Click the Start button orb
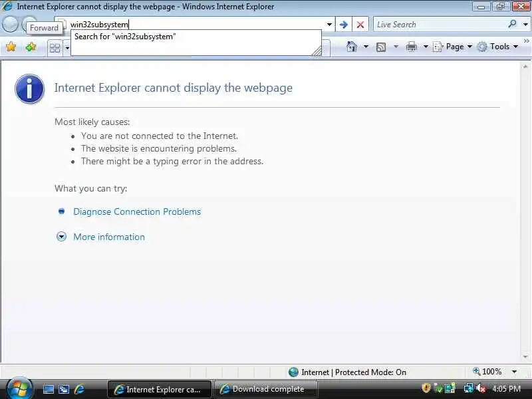The image size is (532, 399). pyautogui.click(x=19, y=388)
